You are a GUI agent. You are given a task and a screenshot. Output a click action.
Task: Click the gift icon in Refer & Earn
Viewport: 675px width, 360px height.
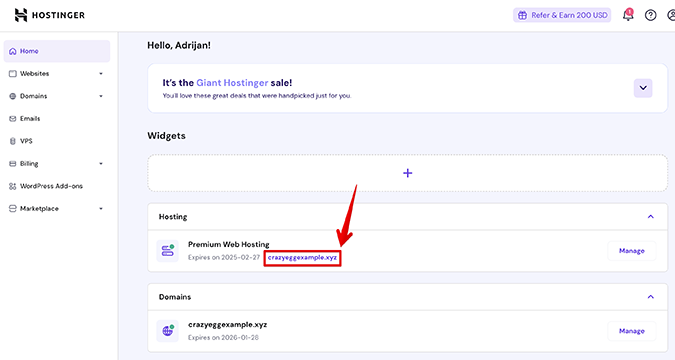coord(522,15)
